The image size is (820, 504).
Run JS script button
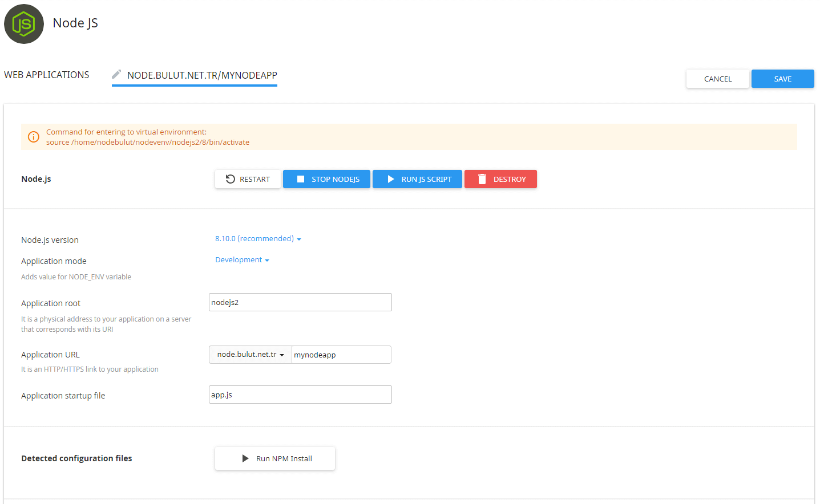pyautogui.click(x=417, y=179)
